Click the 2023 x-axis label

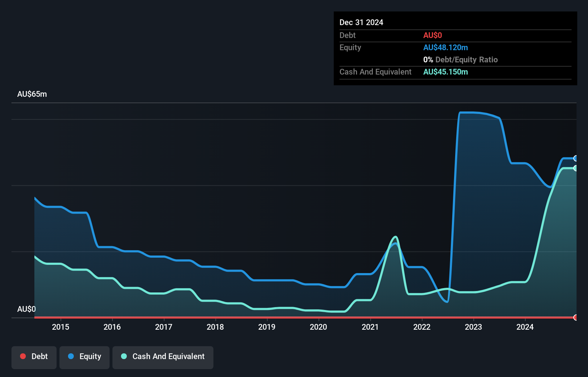(x=473, y=327)
